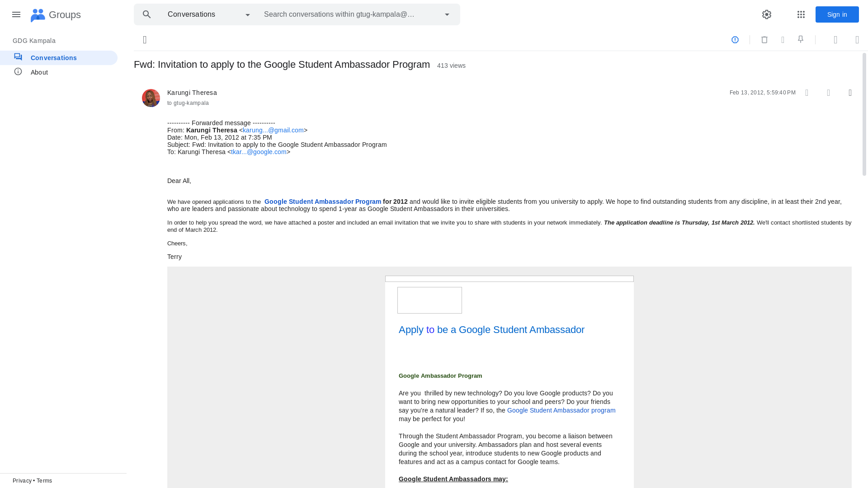Open the 'Google Student Ambassador program' inline link
Viewport: 868px width, 488px height.
pyautogui.click(x=561, y=410)
